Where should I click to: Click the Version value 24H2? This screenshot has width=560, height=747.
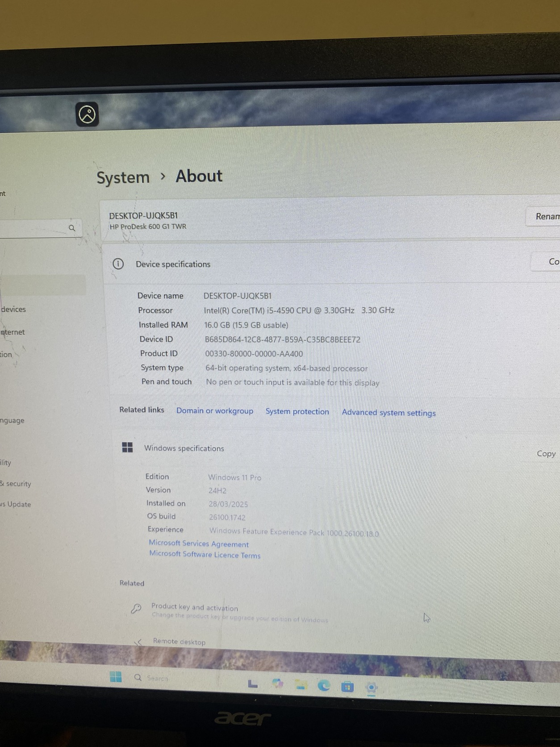pos(217,491)
